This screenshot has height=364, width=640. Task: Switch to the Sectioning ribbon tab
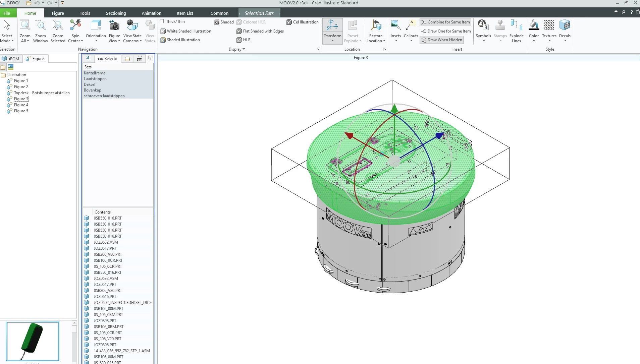click(116, 13)
